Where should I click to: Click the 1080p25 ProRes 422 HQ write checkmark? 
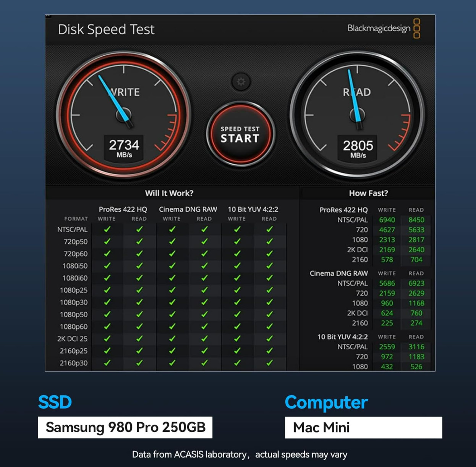pyautogui.click(x=107, y=290)
